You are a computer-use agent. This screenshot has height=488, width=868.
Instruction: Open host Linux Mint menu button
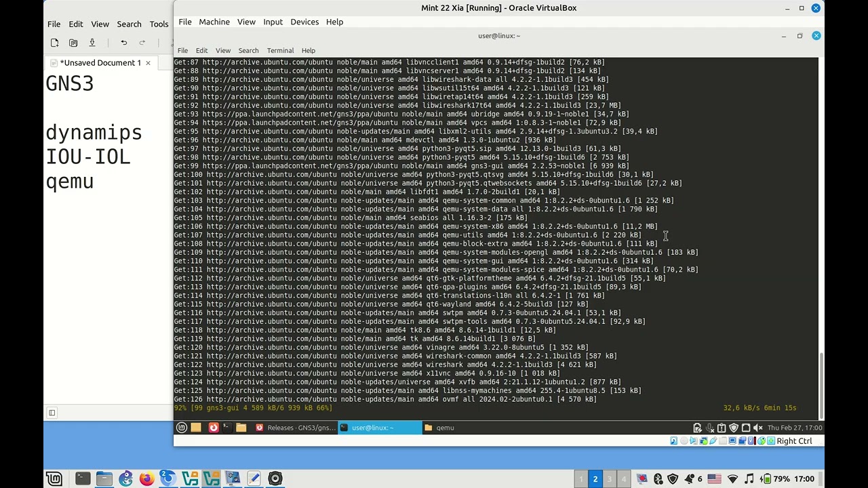point(54,479)
